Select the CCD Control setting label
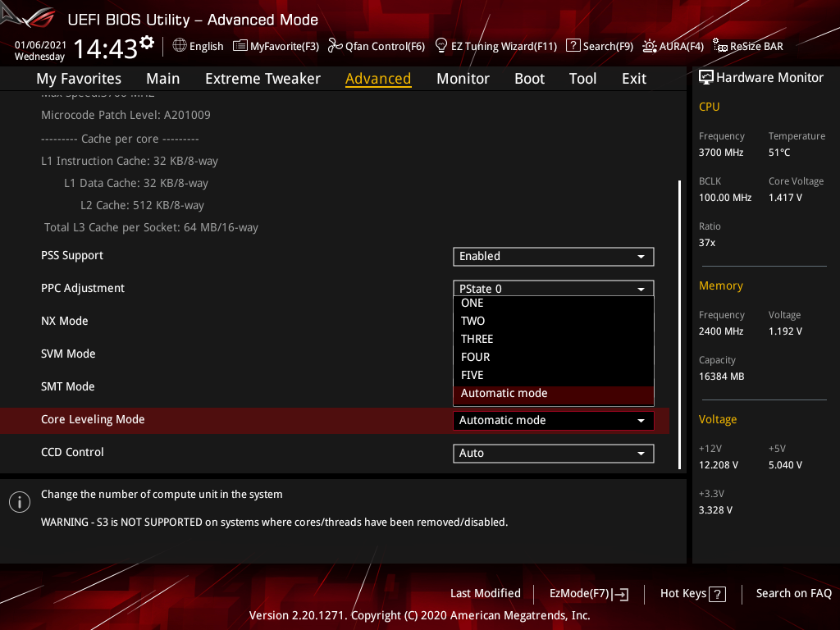 coord(72,452)
